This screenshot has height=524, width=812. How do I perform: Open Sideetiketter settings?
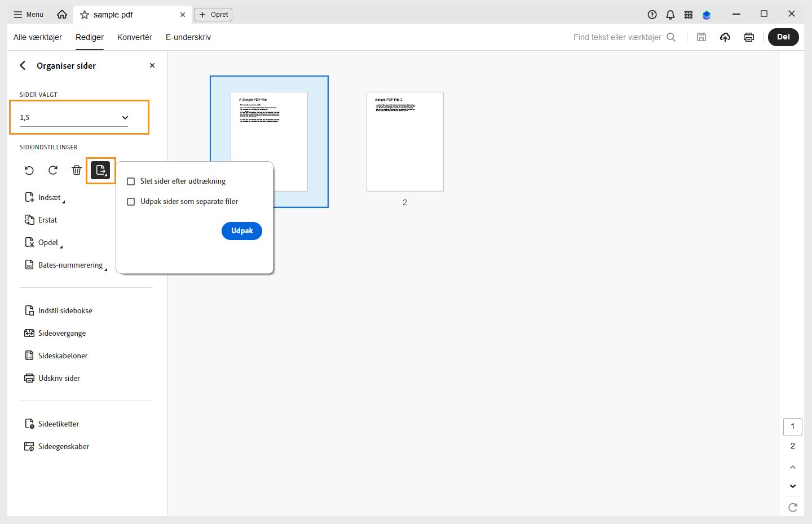(59, 424)
